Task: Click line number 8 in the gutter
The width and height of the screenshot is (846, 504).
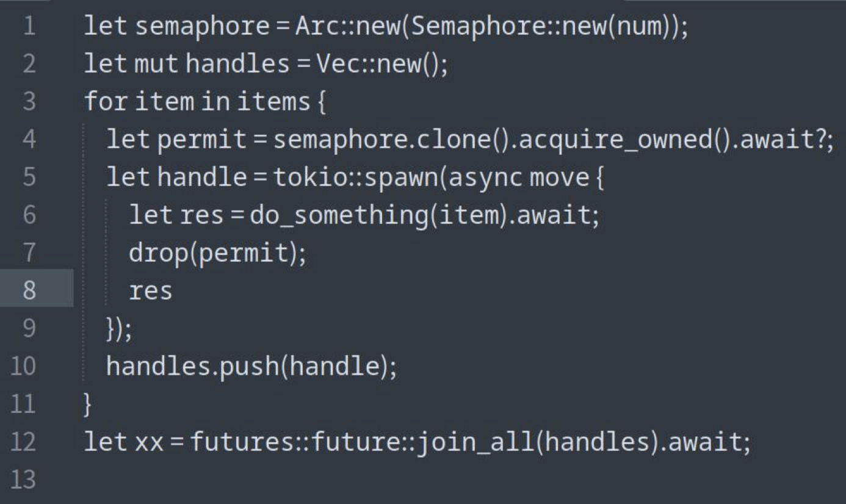Action: (29, 291)
